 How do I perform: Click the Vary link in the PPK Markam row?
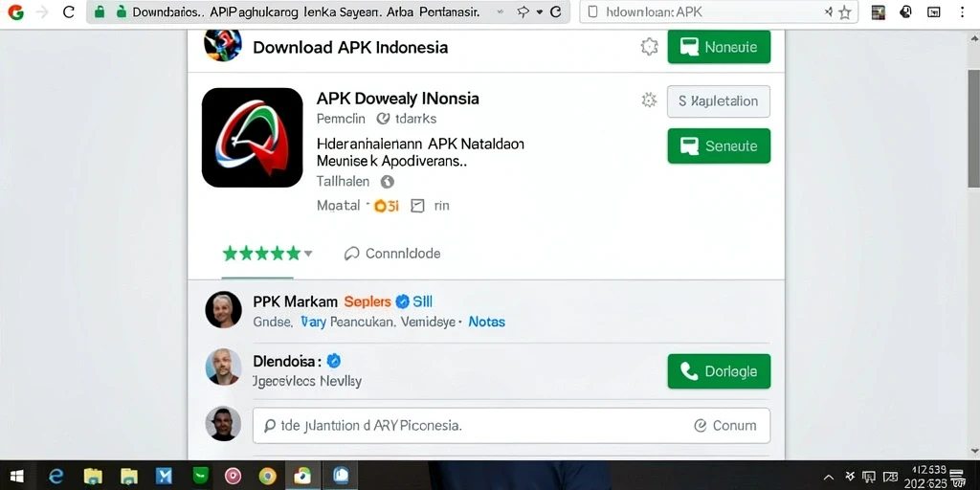tap(313, 322)
